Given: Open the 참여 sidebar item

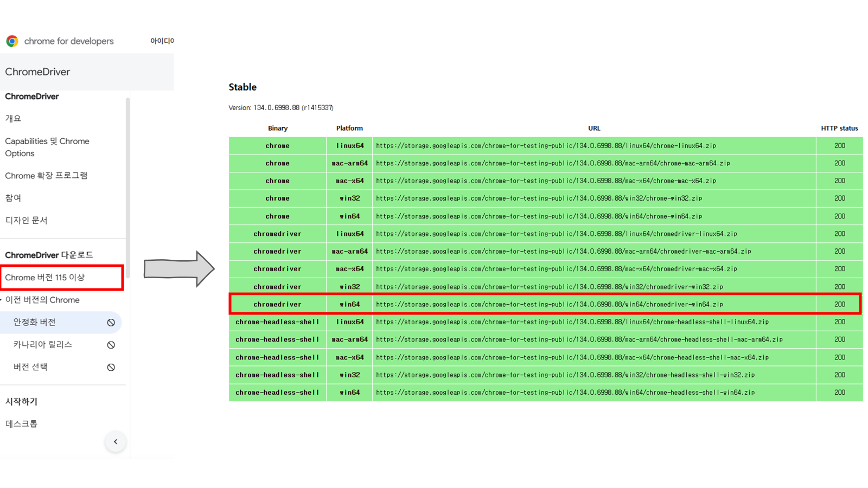Looking at the screenshot, I should [x=13, y=198].
